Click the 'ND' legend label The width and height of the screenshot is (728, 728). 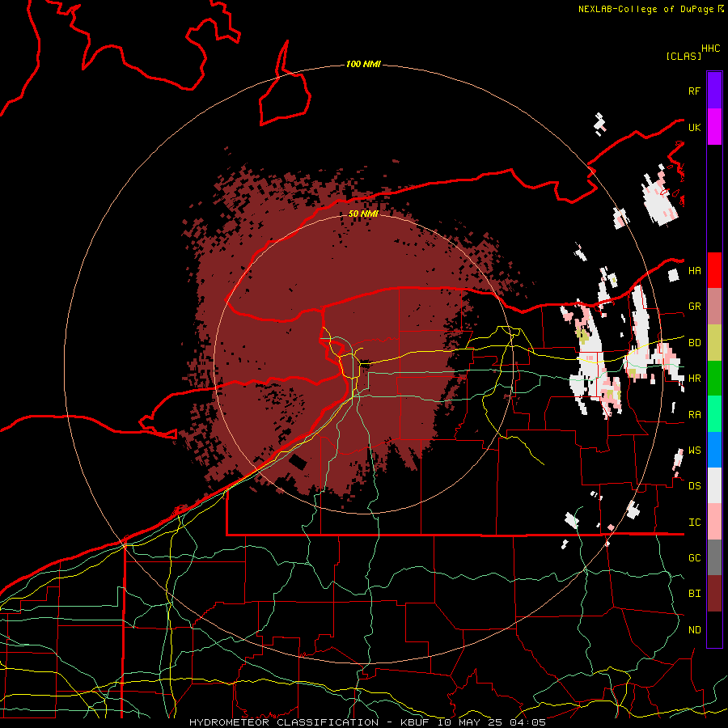(x=694, y=630)
